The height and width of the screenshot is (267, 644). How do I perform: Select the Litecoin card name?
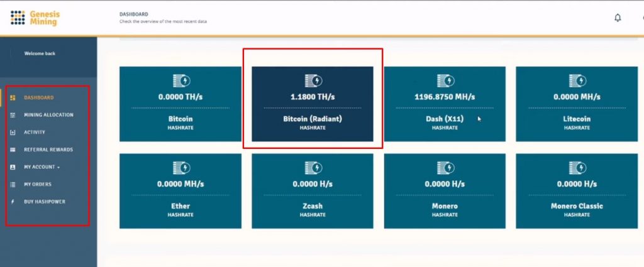coord(577,119)
